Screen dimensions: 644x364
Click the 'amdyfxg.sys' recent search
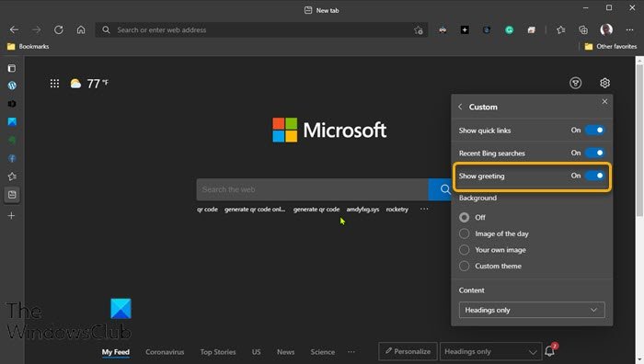362,210
